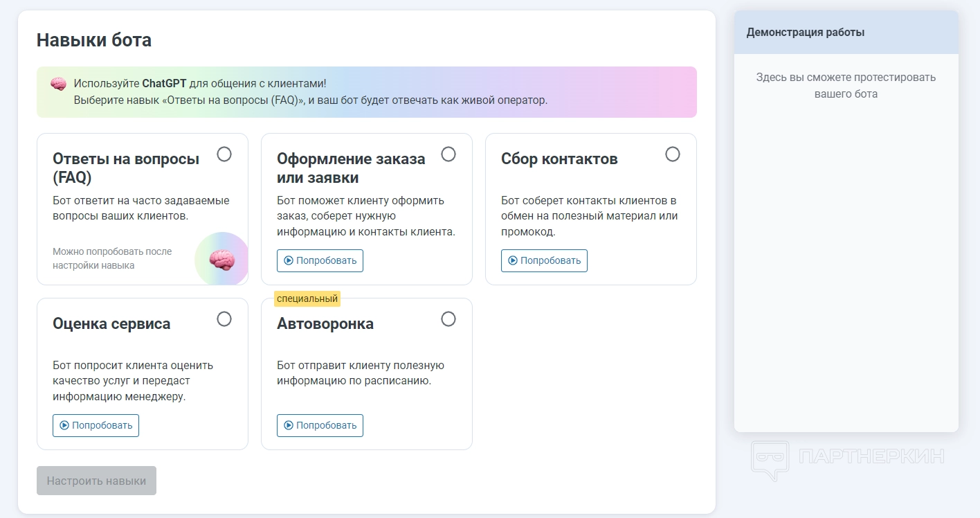This screenshot has height=518, width=980.
Task: Click the ChatGPT bold text in banner
Action: pyautogui.click(x=164, y=84)
